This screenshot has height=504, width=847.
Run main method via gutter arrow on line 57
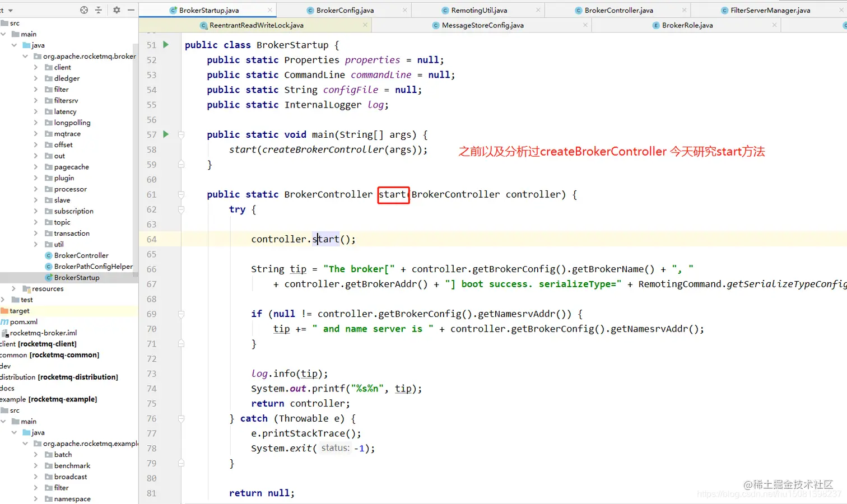click(x=166, y=134)
